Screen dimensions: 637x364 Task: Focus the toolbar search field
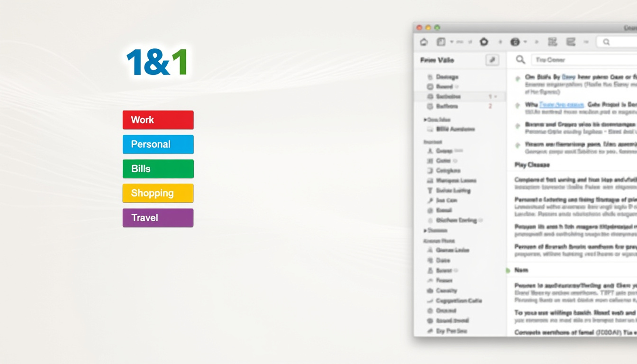(x=617, y=42)
